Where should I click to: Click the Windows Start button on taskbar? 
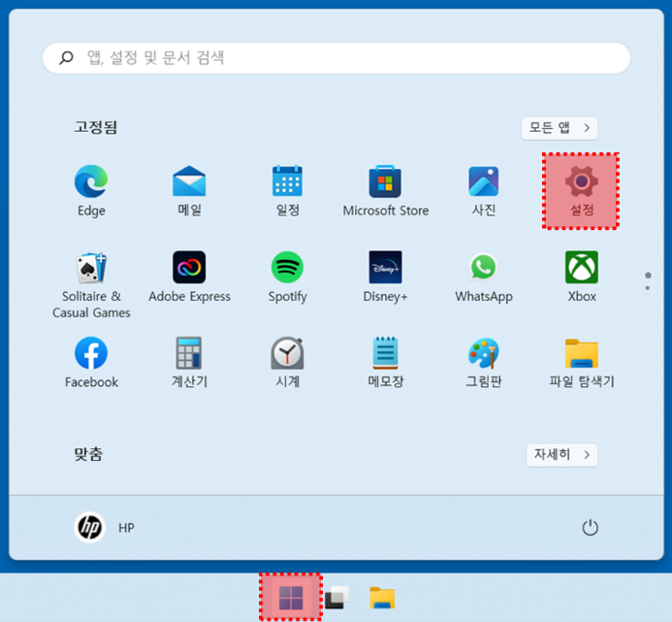click(291, 597)
